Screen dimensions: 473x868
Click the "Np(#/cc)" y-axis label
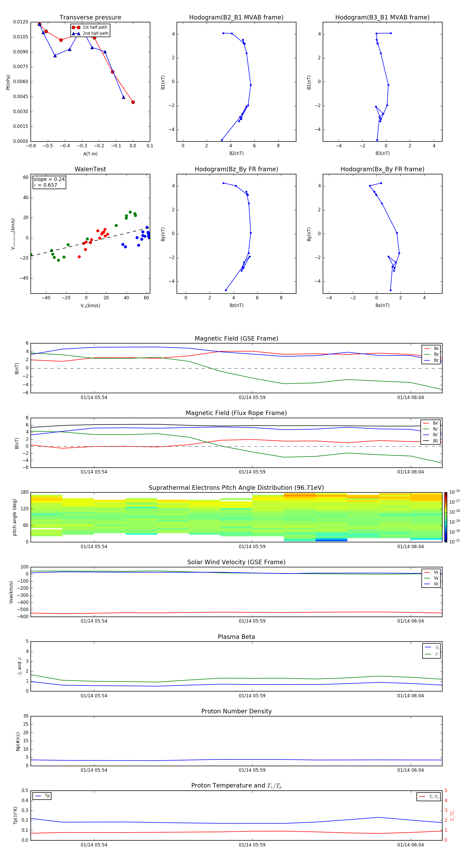click(x=18, y=741)
